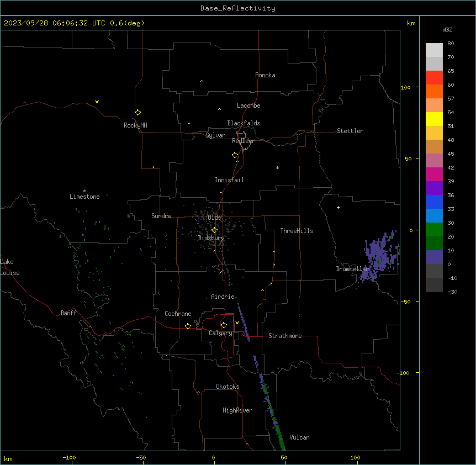Select the Strathmore label
This screenshot has height=465, width=476.
click(285, 336)
